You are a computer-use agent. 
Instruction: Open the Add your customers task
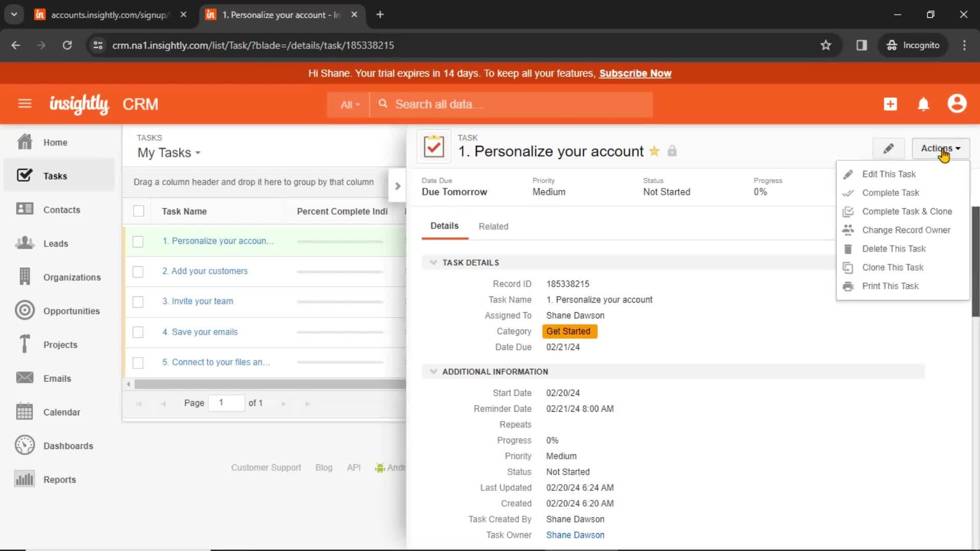205,271
